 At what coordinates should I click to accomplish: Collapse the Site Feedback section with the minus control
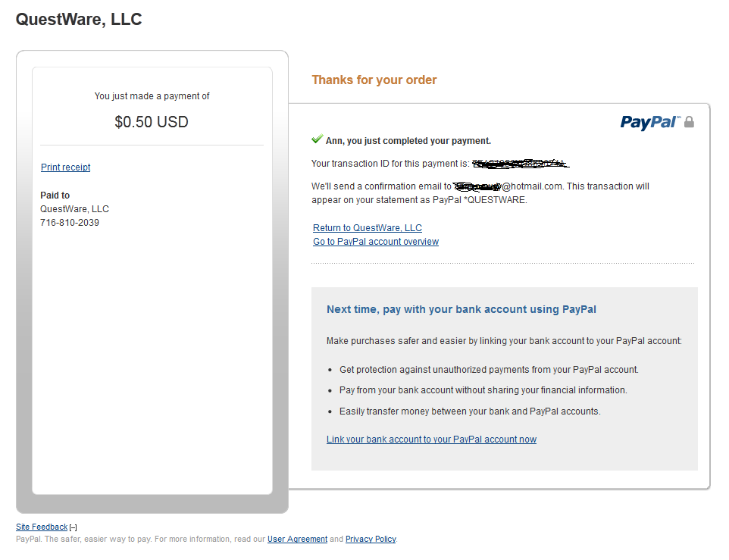click(x=72, y=527)
